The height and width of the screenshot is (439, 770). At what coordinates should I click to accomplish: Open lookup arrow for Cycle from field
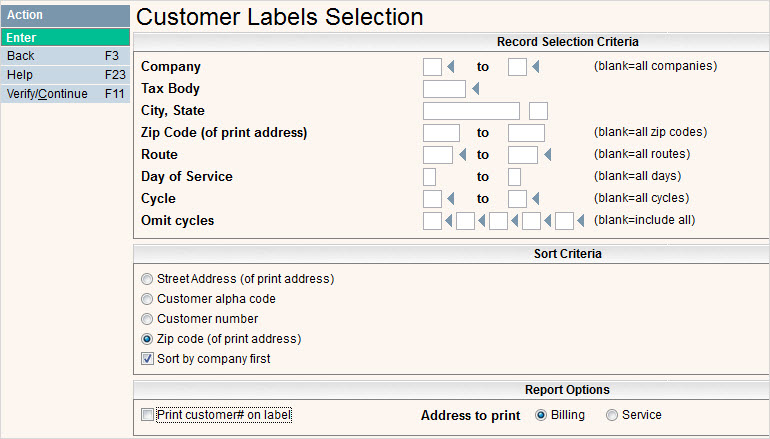(x=450, y=199)
